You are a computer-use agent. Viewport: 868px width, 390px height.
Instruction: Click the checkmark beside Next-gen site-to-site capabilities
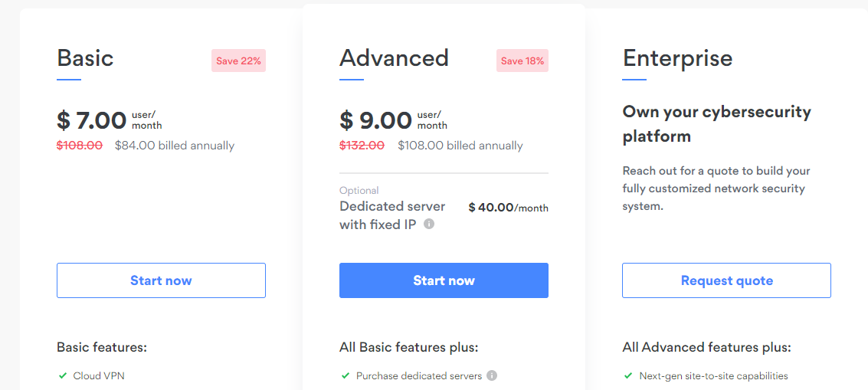[x=629, y=375]
